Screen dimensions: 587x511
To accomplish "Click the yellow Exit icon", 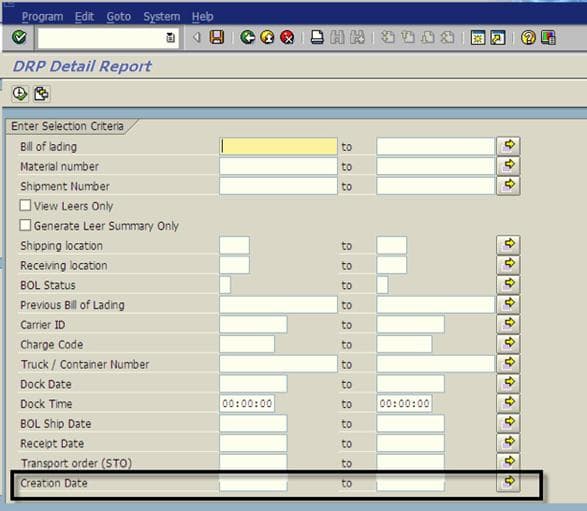I will click(x=267, y=37).
